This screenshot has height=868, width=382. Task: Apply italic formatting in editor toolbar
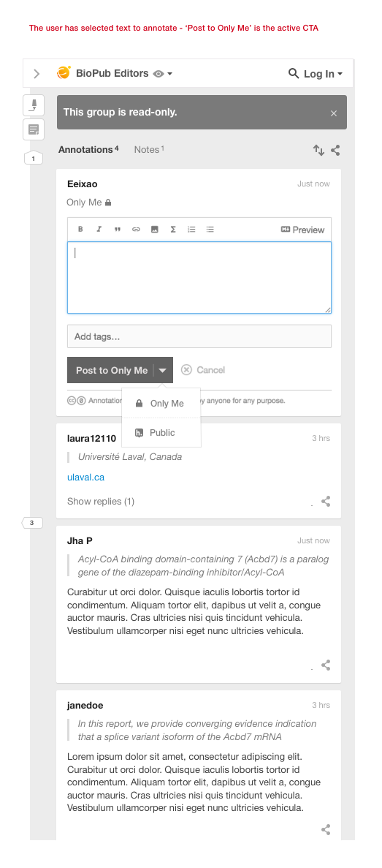point(99,229)
